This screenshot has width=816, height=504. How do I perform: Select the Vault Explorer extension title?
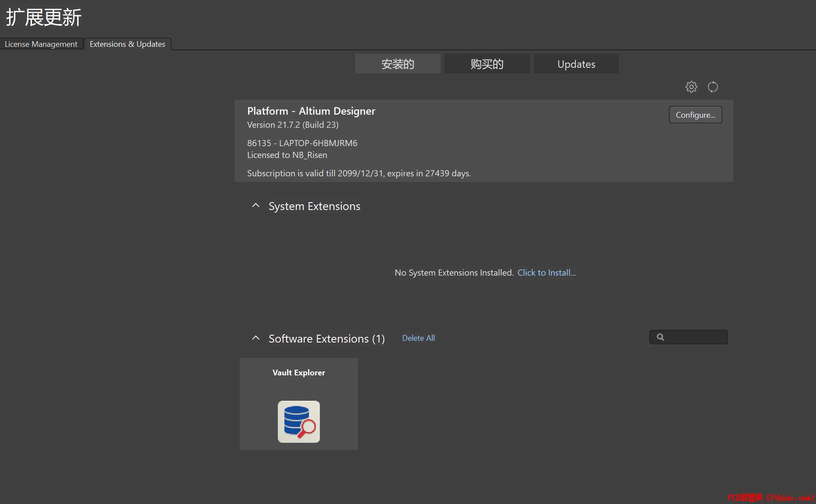point(299,373)
